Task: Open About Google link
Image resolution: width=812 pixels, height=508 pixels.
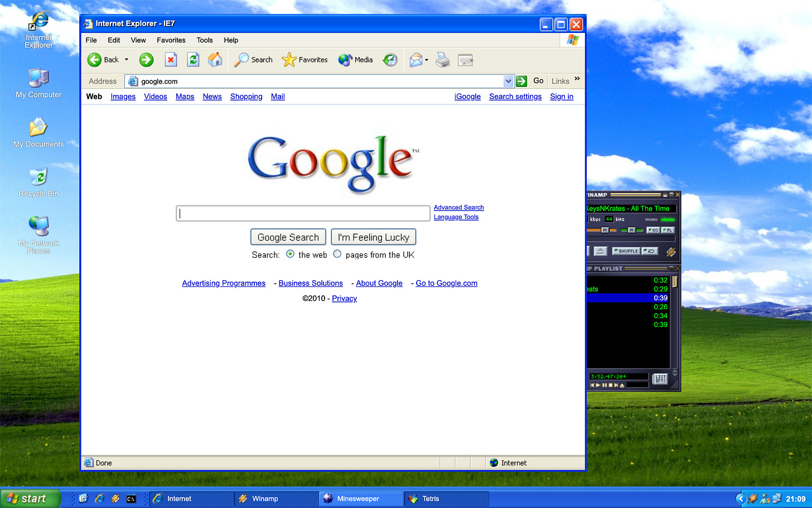Action: 379,283
